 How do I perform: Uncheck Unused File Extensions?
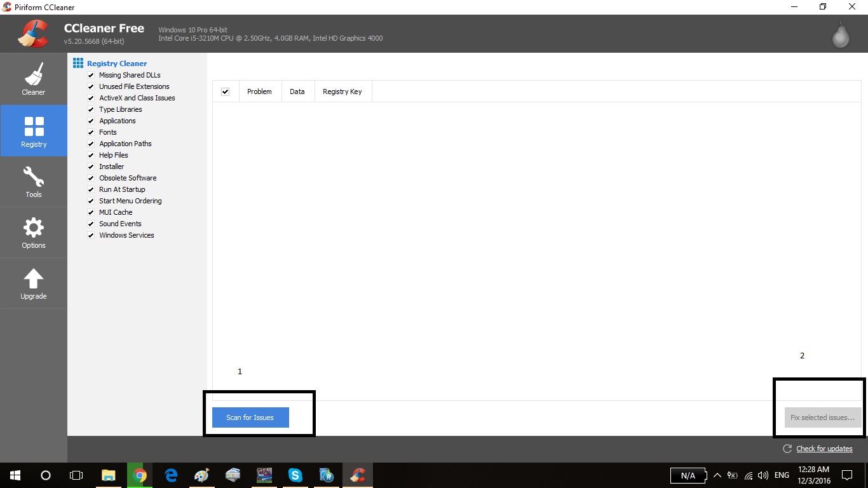91,86
